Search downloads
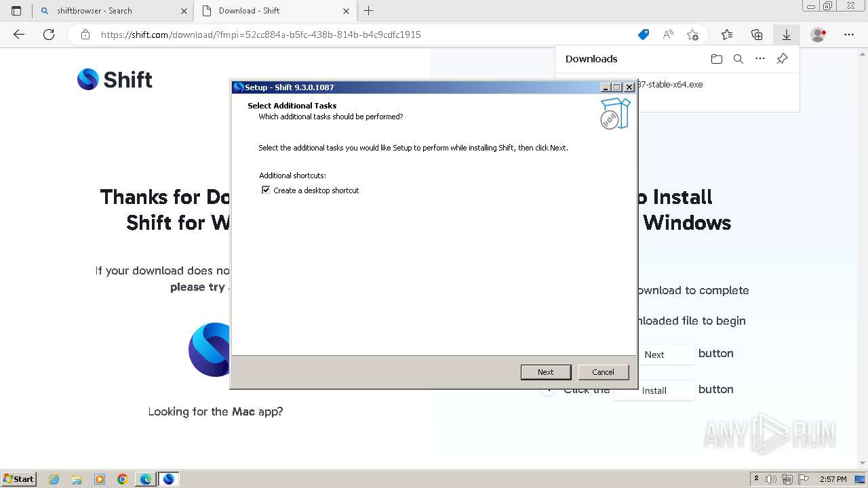 point(738,59)
